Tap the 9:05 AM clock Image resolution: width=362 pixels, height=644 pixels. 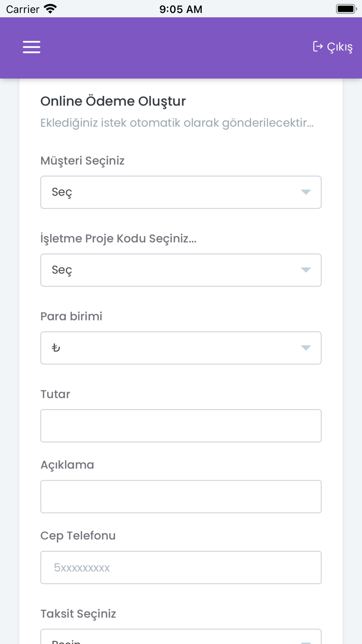point(180,9)
